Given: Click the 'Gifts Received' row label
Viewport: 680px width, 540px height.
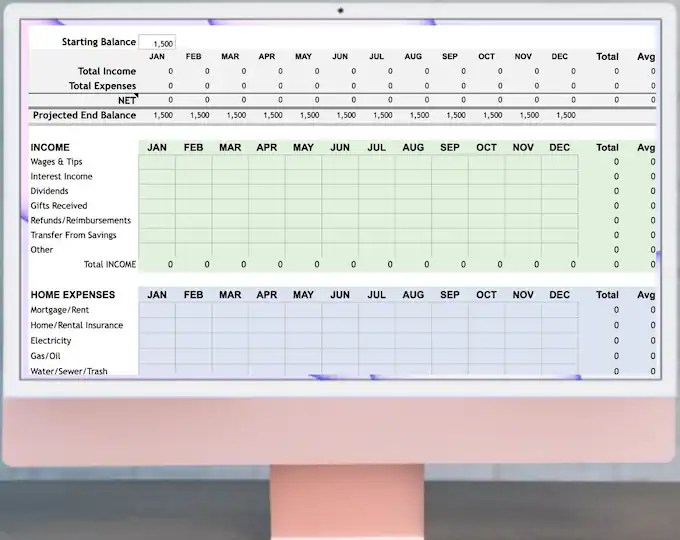Looking at the screenshot, I should [x=59, y=206].
